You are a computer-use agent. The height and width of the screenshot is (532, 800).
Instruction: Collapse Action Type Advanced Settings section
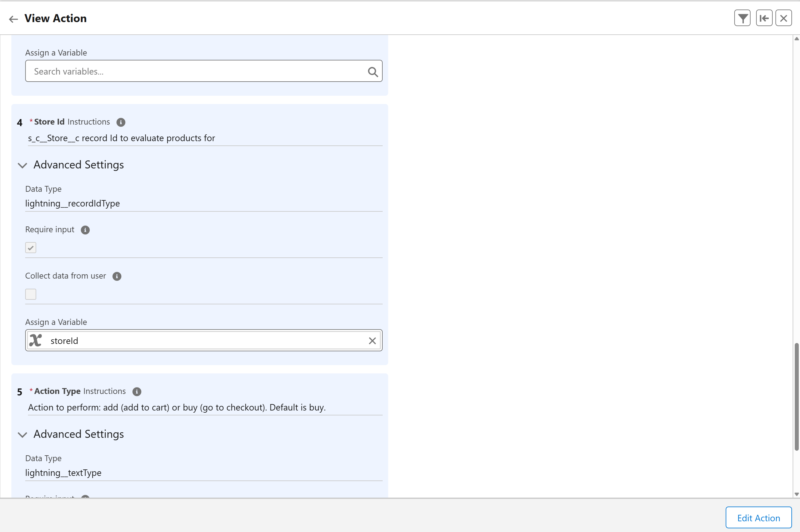point(22,435)
